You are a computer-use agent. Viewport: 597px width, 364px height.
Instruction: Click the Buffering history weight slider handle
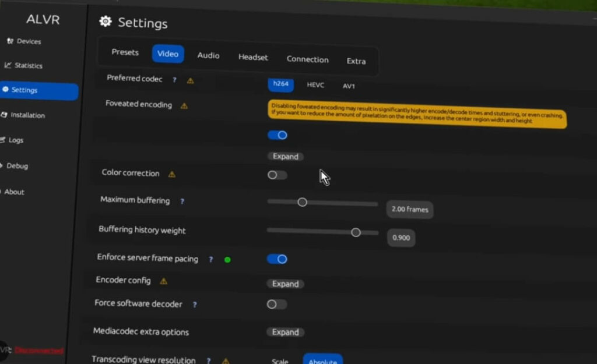click(356, 232)
